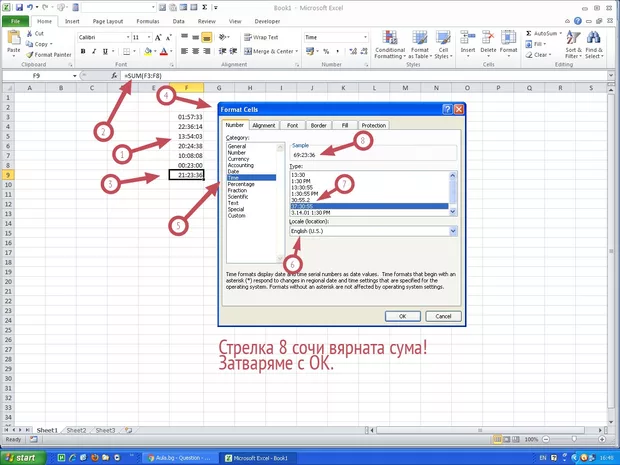This screenshot has height=465, width=620.
Task: Click the Windows start button
Action: click(x=22, y=458)
